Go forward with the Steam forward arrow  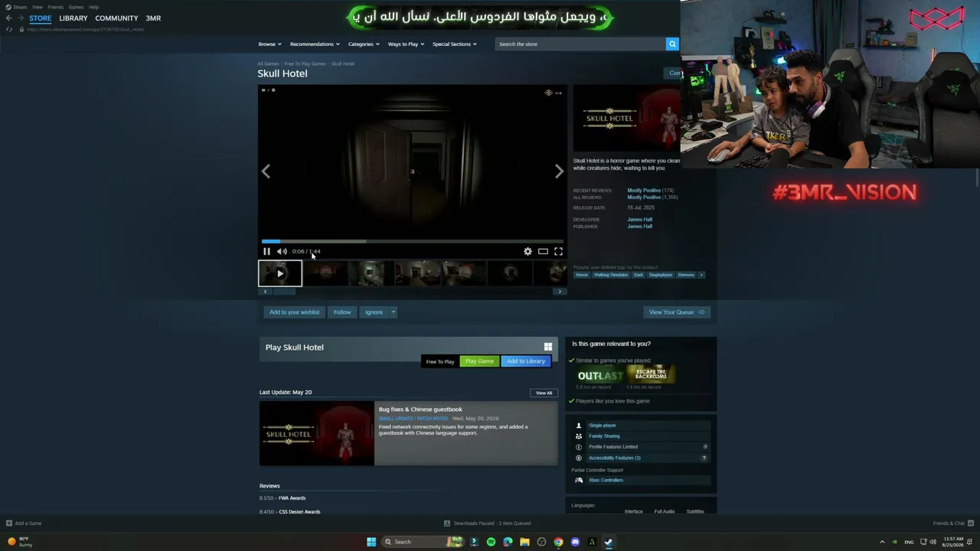[x=21, y=18]
